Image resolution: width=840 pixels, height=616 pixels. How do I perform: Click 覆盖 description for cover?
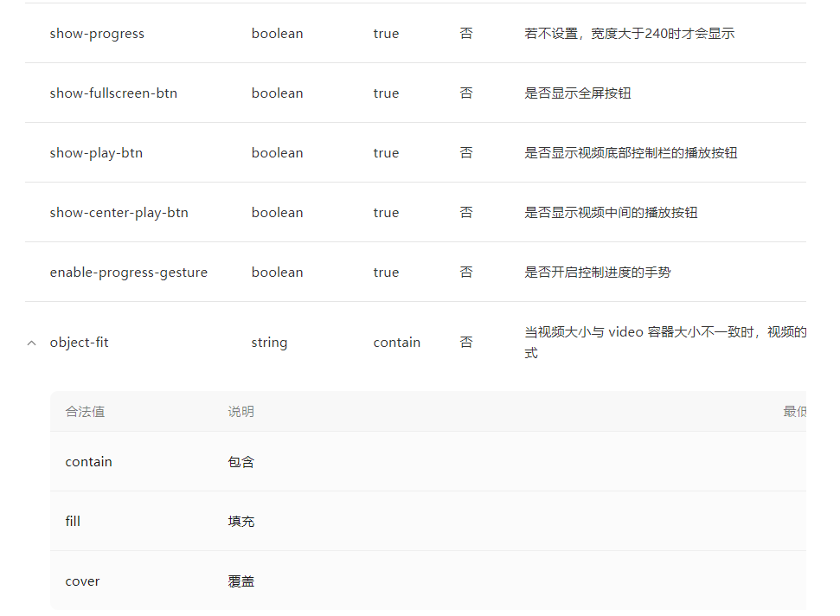tap(241, 581)
